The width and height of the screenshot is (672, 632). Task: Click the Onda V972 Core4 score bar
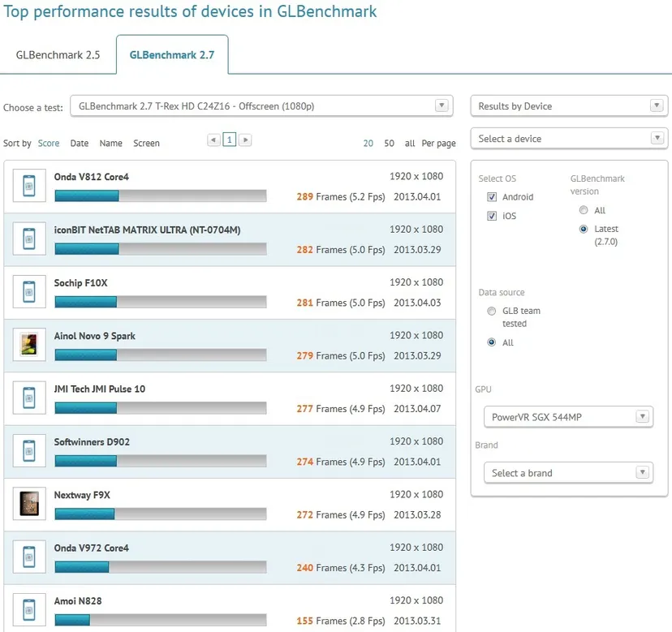(x=161, y=567)
